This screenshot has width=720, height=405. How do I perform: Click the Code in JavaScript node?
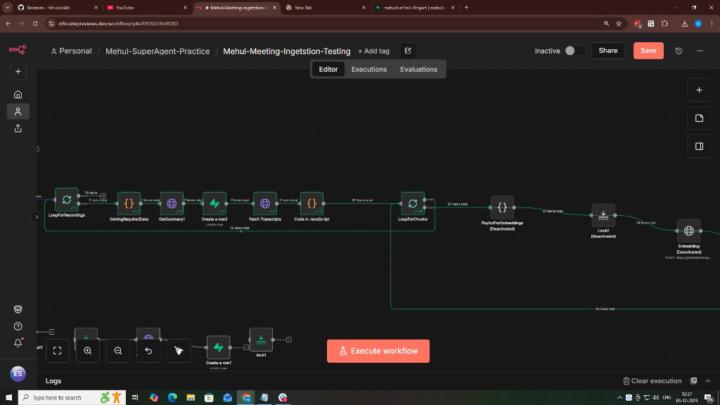pos(311,203)
